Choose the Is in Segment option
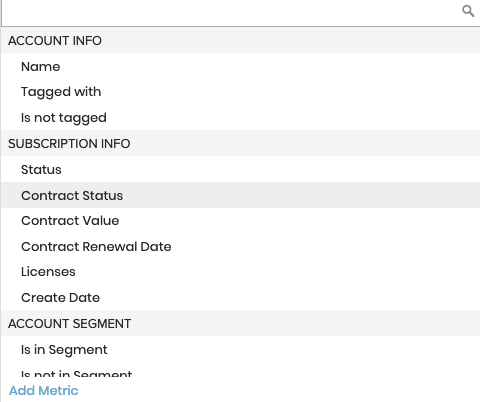Image resolution: width=480 pixels, height=402 pixels. (x=241, y=350)
